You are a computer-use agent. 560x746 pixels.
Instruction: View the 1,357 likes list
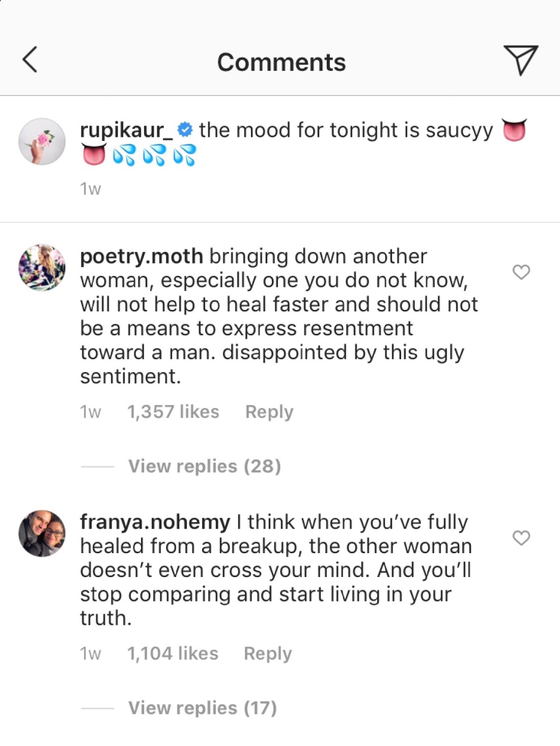pyautogui.click(x=173, y=412)
